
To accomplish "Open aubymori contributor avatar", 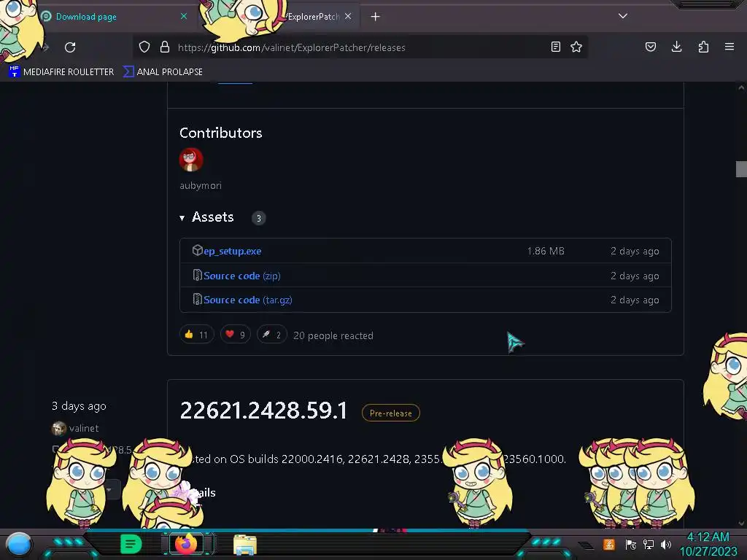I will tap(191, 160).
